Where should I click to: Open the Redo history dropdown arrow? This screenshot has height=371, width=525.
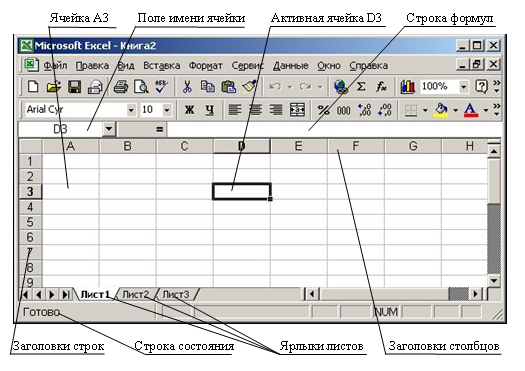click(x=320, y=87)
